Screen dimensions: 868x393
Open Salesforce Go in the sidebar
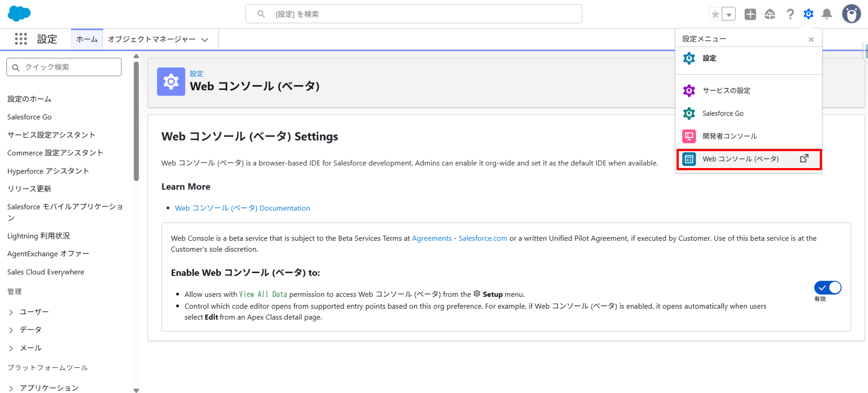[x=30, y=117]
